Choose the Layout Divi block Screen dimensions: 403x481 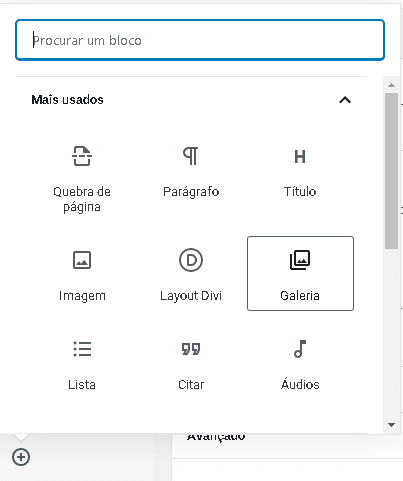pyautogui.click(x=191, y=274)
